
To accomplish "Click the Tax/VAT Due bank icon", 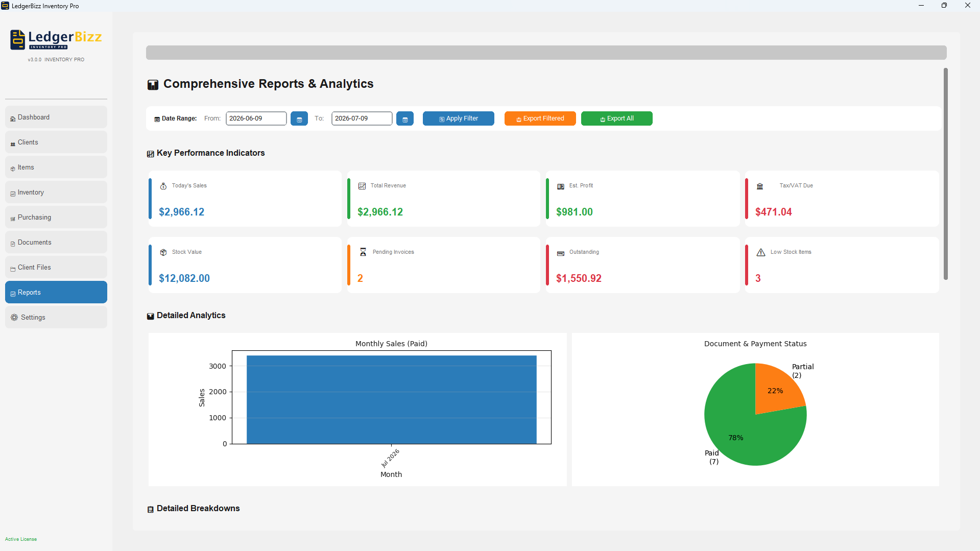I will (x=760, y=186).
